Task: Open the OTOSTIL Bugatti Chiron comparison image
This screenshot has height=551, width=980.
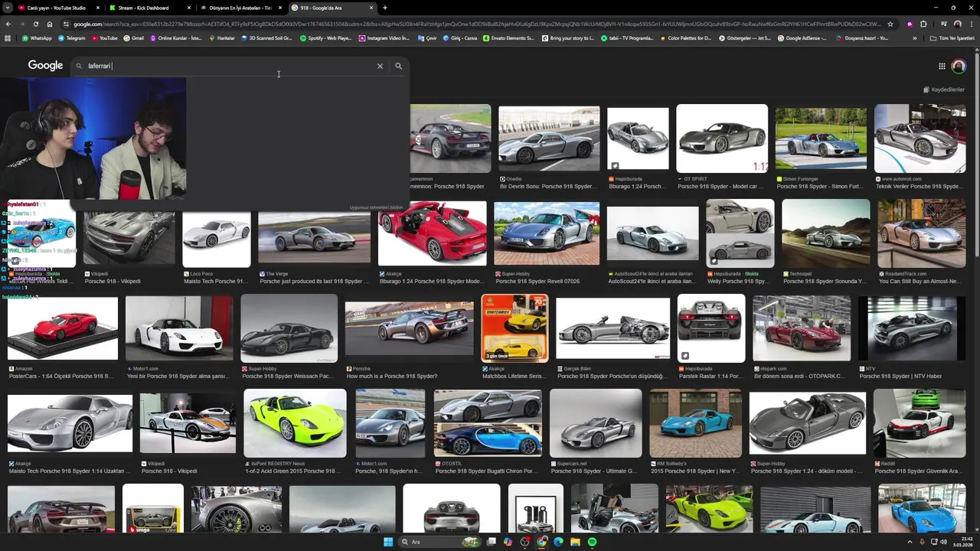Action: tap(488, 423)
